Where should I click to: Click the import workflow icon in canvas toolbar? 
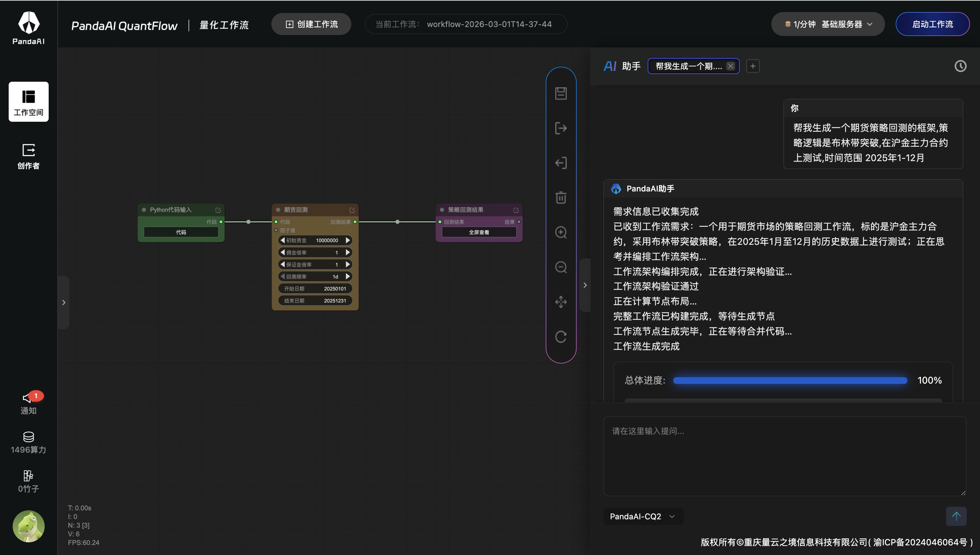(x=561, y=163)
